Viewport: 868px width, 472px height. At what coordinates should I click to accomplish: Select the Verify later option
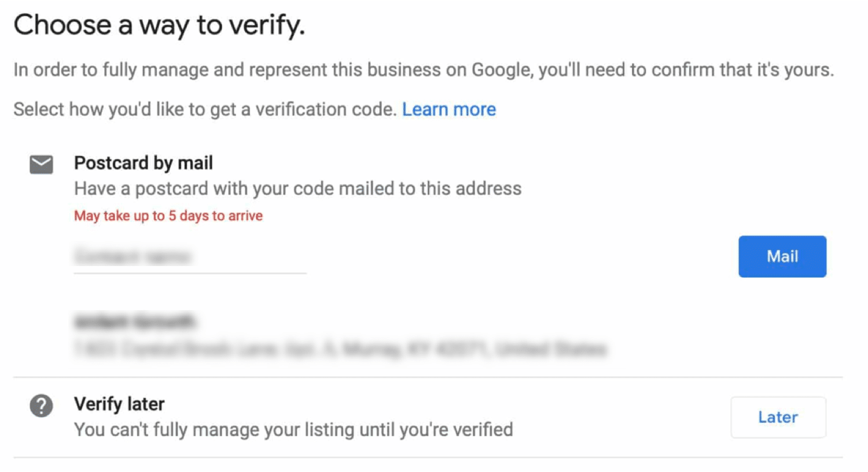[119, 404]
